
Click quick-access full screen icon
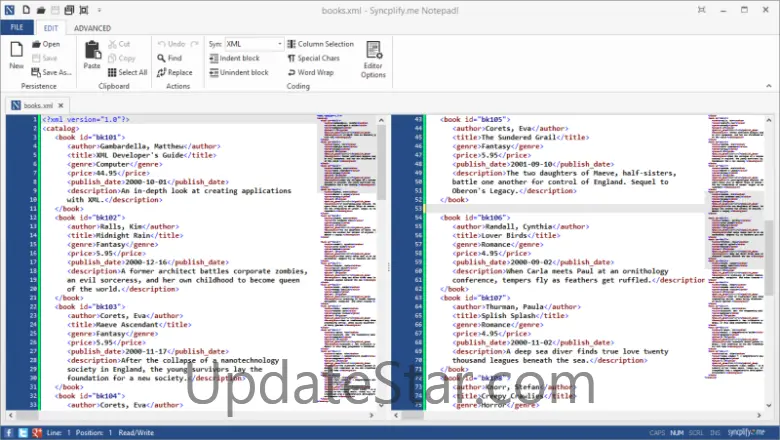[x=84, y=10]
